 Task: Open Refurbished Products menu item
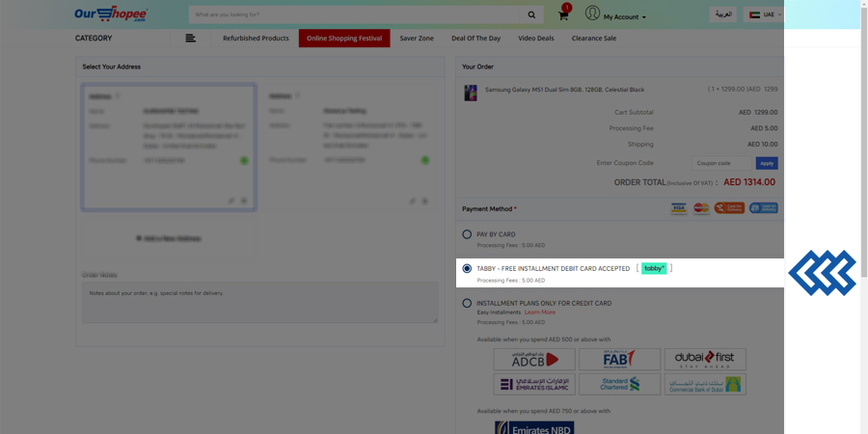(x=256, y=39)
